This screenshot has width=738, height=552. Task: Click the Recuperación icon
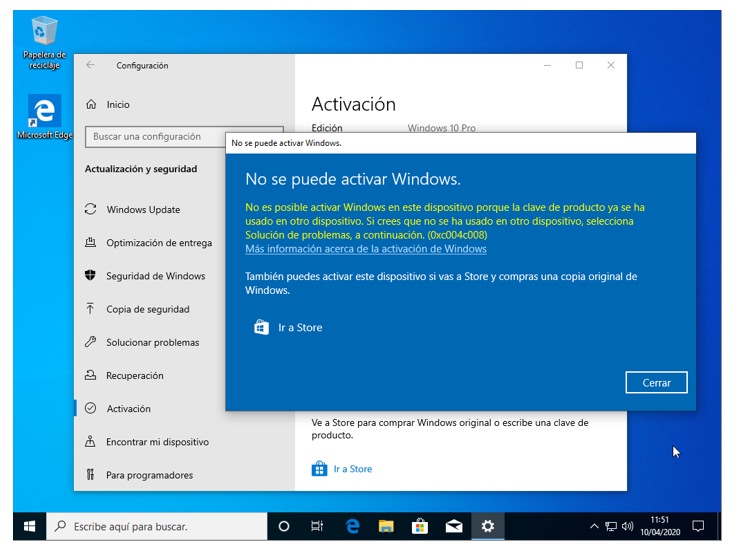click(x=90, y=375)
